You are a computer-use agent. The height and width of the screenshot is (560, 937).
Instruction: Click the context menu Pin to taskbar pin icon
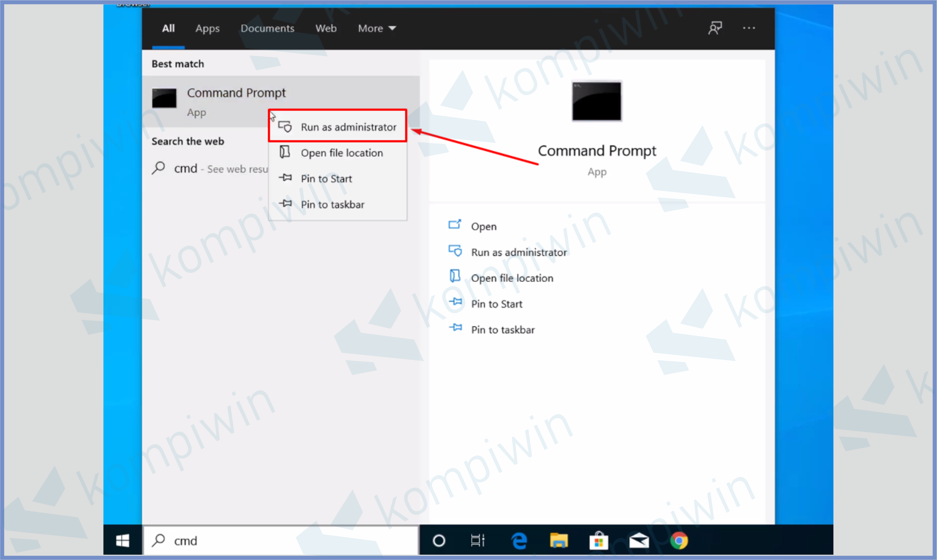[x=286, y=203]
